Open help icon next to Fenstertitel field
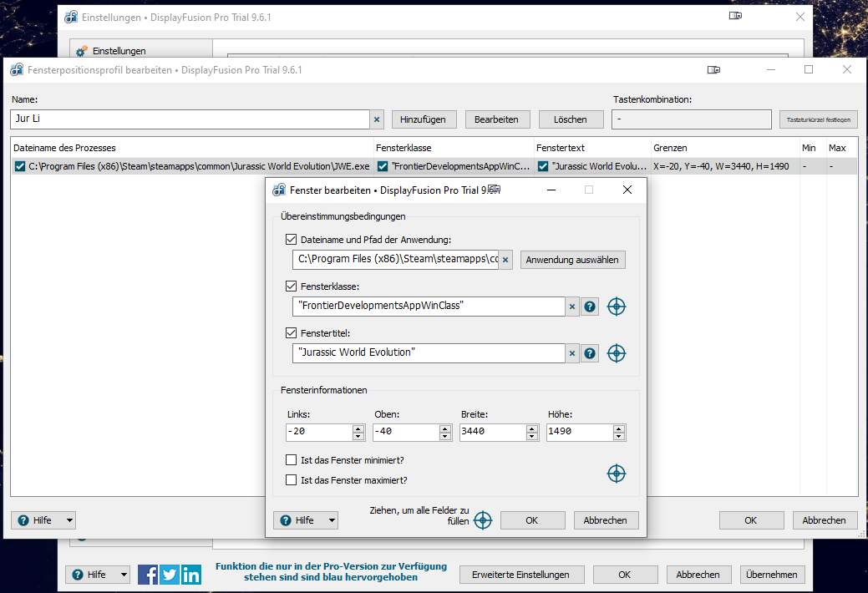 tap(590, 353)
